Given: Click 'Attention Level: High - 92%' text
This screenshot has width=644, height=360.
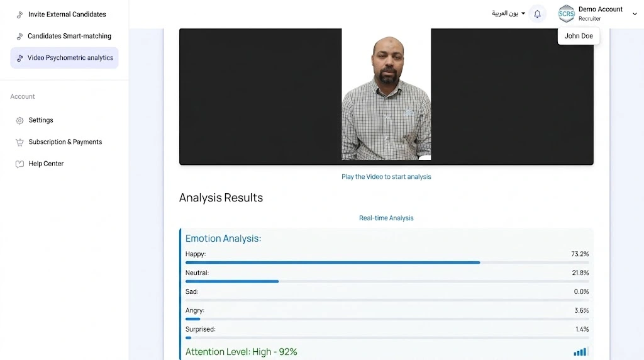Looking at the screenshot, I should tap(241, 352).
